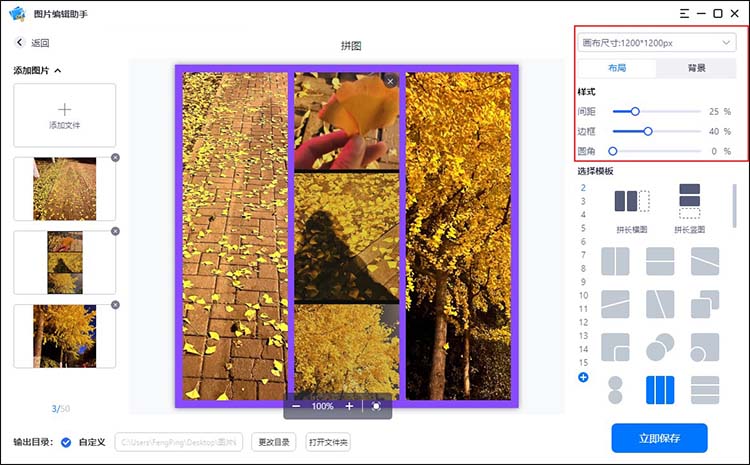Click the 间距 value 25

click(x=714, y=111)
